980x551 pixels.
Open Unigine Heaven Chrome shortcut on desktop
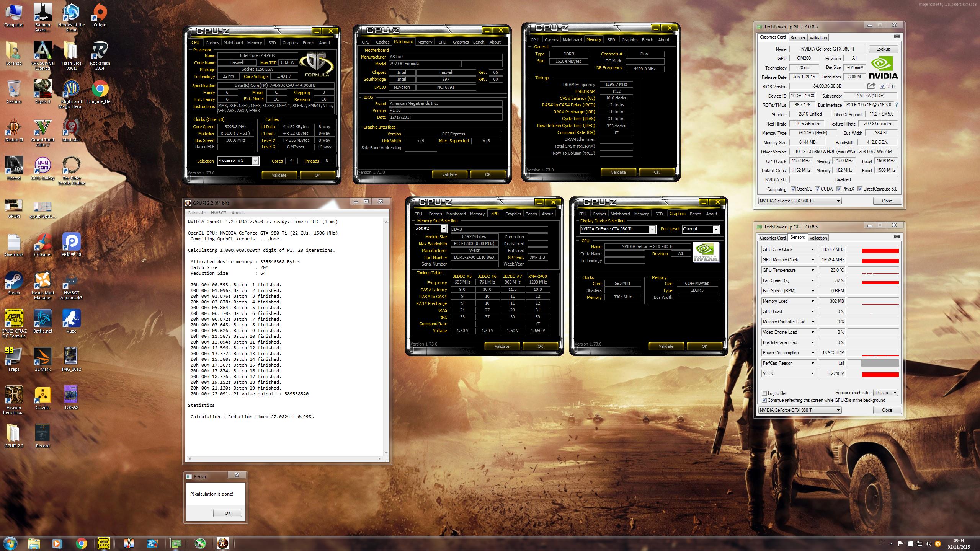click(x=100, y=92)
